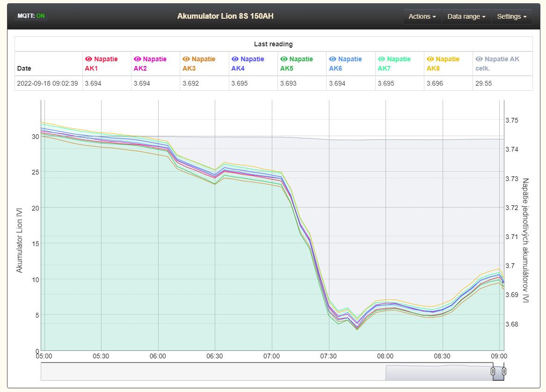The width and height of the screenshot is (546, 392).
Task: Click the yellow eye icon of AK8
Action: click(x=430, y=59)
